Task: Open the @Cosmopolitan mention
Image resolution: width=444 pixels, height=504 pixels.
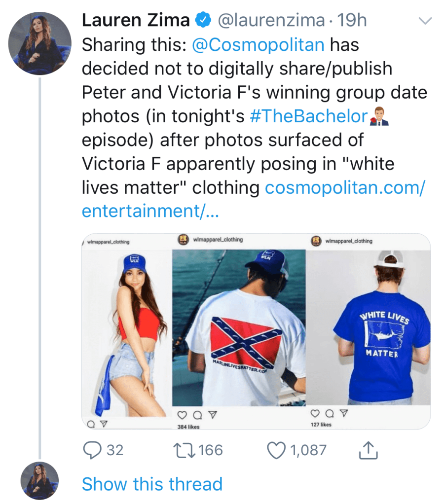Action: pos(258,45)
